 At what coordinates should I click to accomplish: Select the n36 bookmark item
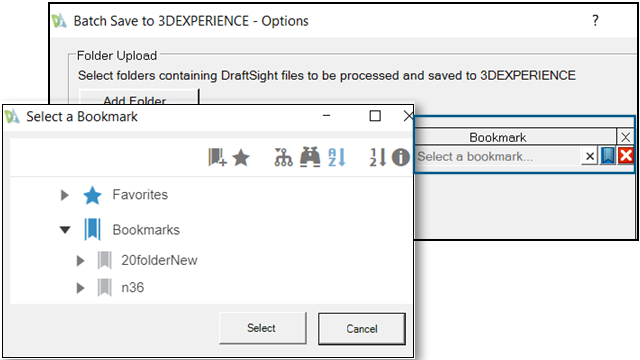point(132,288)
